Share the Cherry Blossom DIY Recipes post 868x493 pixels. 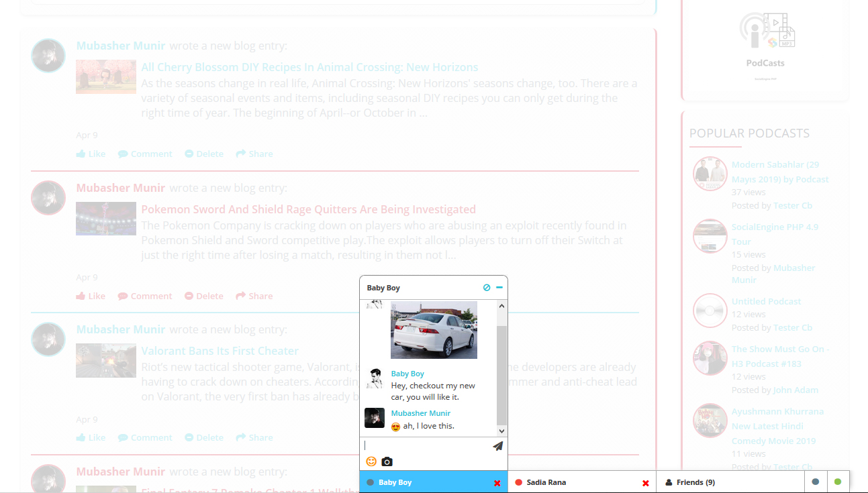(x=254, y=154)
